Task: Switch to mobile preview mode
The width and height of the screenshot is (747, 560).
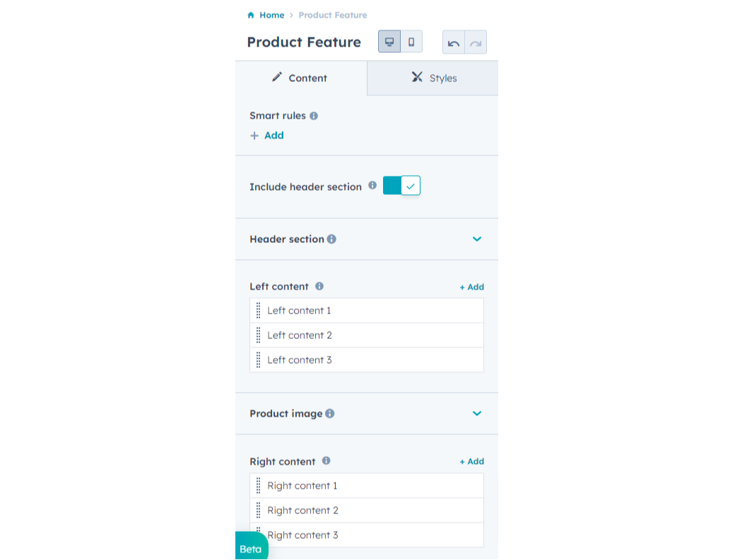Action: (411, 41)
